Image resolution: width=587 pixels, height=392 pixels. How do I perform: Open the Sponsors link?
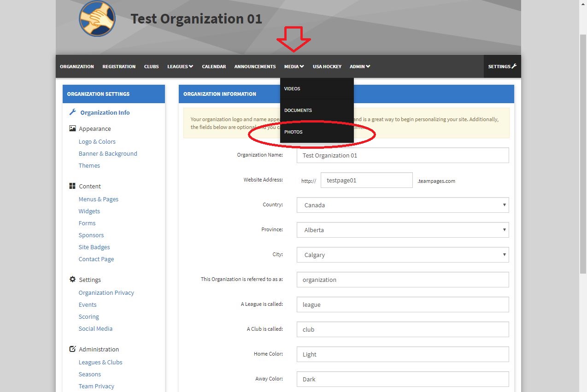[x=91, y=235]
